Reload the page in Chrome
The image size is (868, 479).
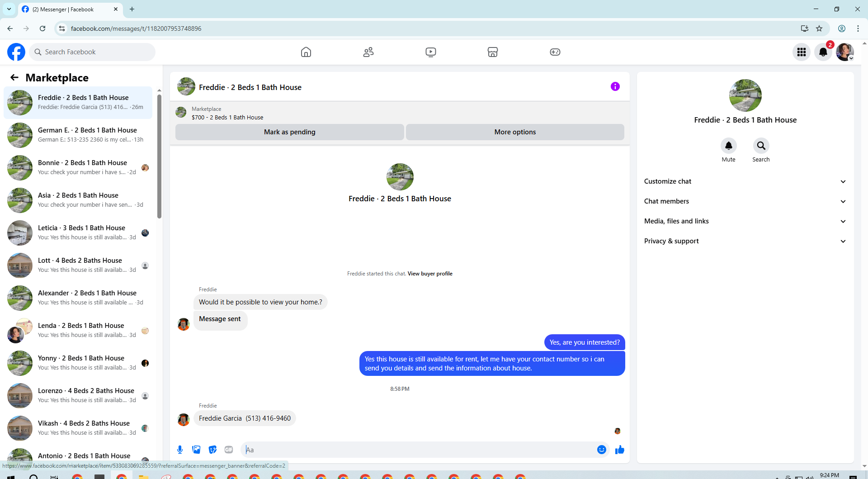pos(42,28)
